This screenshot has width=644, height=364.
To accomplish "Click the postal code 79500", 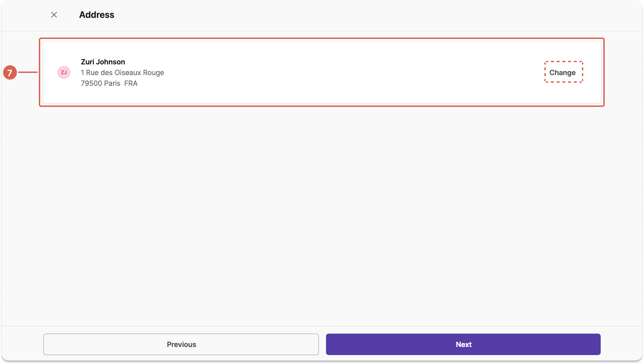I will [x=92, y=83].
